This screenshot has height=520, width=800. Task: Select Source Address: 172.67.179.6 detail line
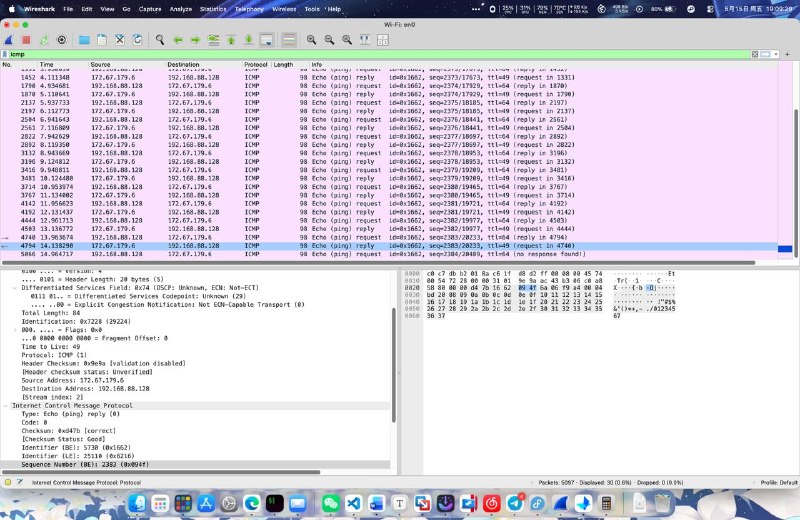coord(72,380)
